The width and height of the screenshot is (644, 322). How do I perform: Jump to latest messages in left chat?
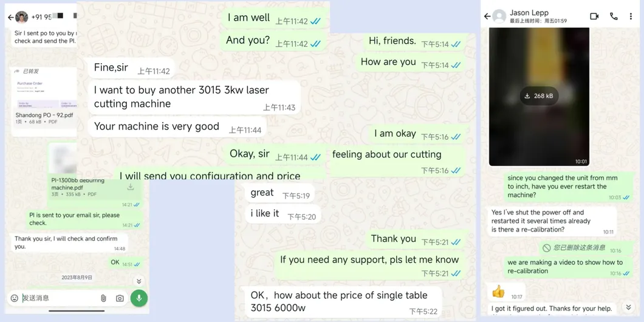pyautogui.click(x=139, y=281)
